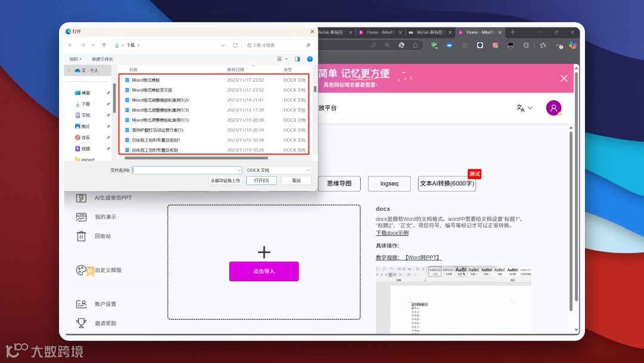The width and height of the screenshot is (644, 363).
Task: Add page to favorites star icon
Action: [x=415, y=45]
